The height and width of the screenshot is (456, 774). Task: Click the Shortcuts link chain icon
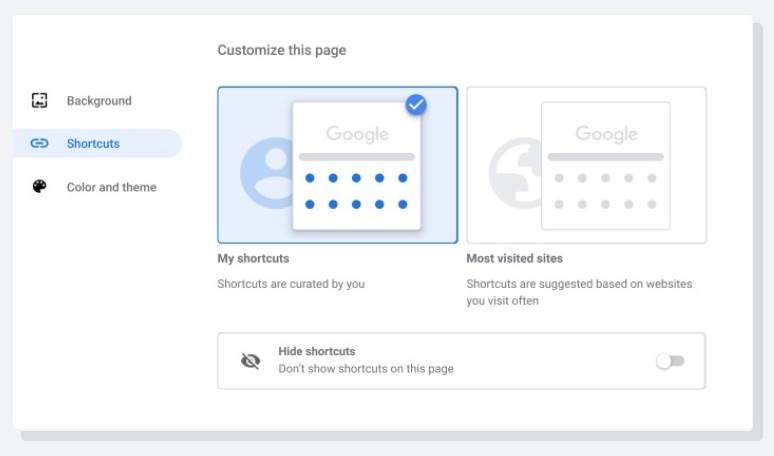coord(40,144)
